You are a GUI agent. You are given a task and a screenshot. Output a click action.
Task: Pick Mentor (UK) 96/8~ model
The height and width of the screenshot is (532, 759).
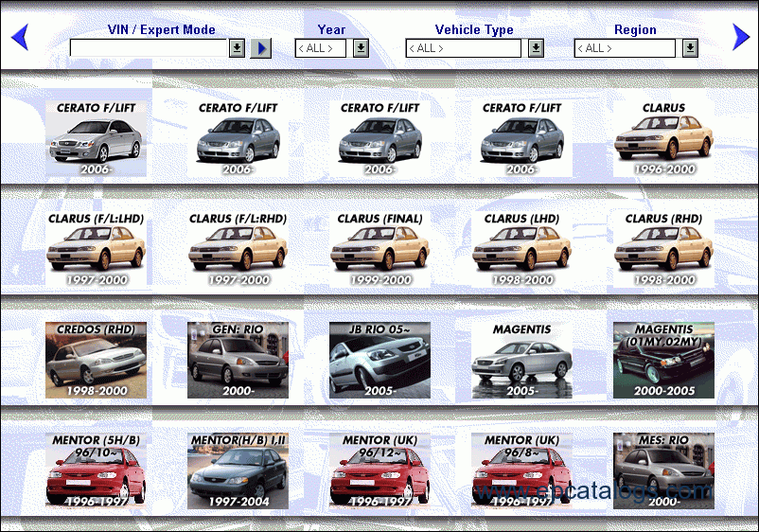(x=521, y=471)
